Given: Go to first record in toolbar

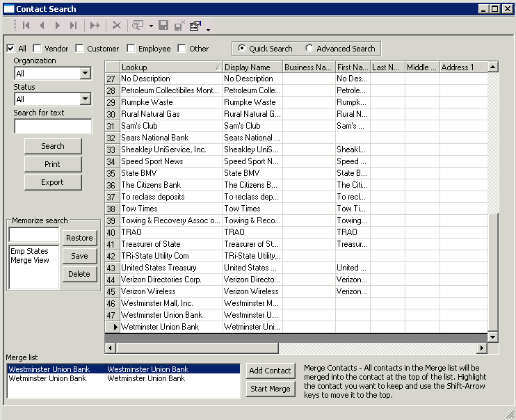Looking at the screenshot, I should [26, 25].
